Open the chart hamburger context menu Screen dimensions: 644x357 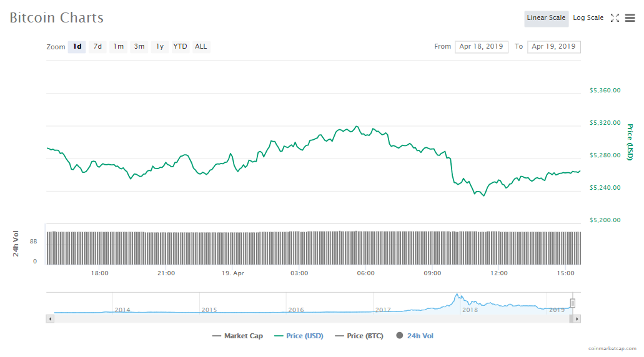pyautogui.click(x=630, y=18)
